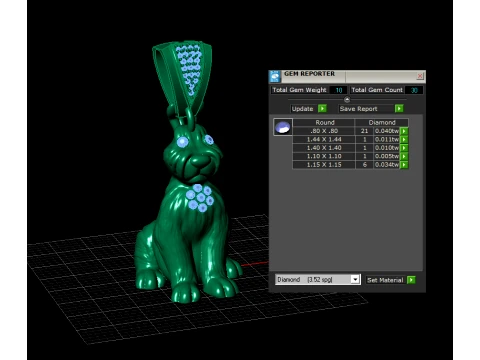Select the 1.44 X 1.44 size cell
Viewport: 480px width, 360px height.
324,139
